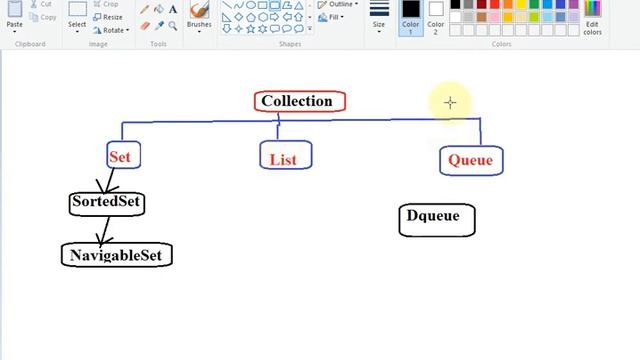Choose the Right arrow shape
The height and width of the screenshot is (360, 640).
pos(275,17)
